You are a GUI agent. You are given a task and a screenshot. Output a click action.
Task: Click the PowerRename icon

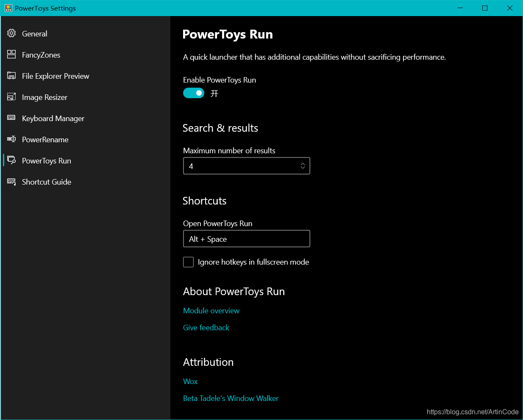[x=11, y=139]
